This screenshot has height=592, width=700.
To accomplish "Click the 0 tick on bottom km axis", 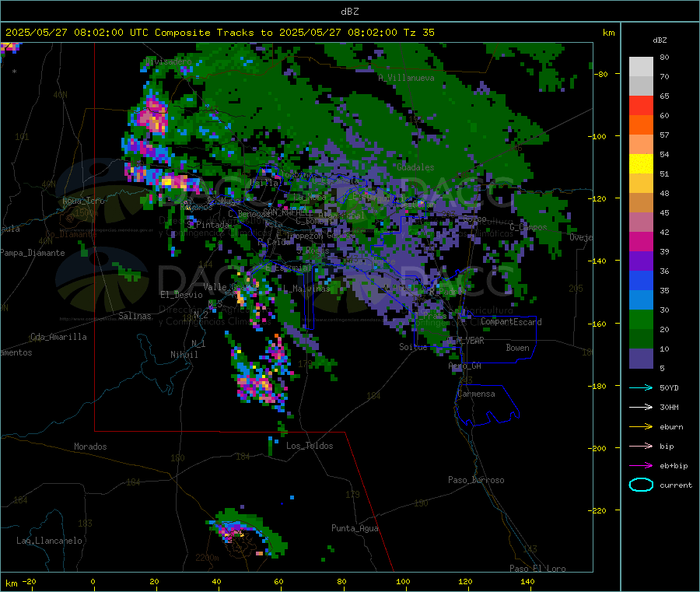I will pos(93,581).
